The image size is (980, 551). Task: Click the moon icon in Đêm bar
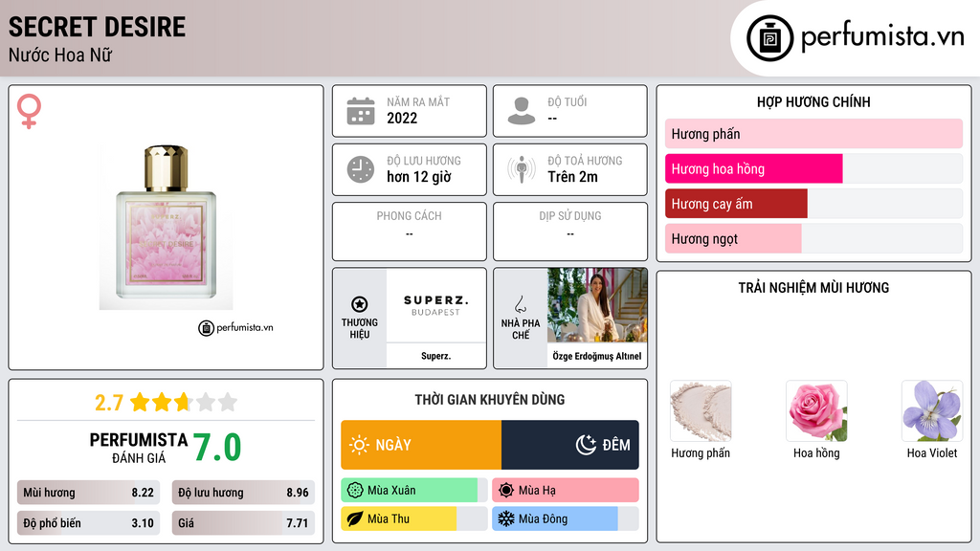pyautogui.click(x=586, y=445)
